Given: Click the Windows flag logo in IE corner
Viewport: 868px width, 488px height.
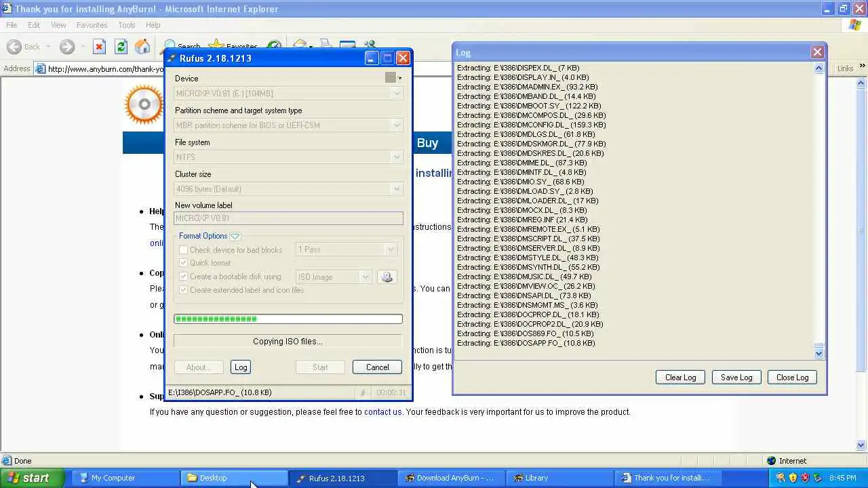Looking at the screenshot, I should tap(855, 25).
